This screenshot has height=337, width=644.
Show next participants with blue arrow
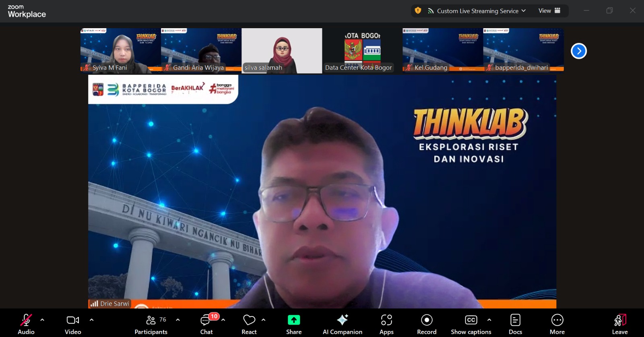point(579,51)
